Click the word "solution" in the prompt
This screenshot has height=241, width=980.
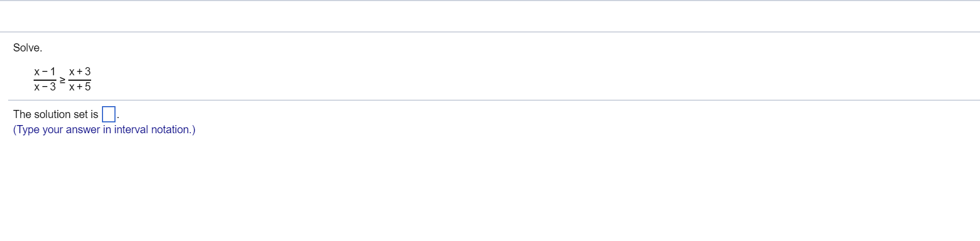tap(52, 114)
